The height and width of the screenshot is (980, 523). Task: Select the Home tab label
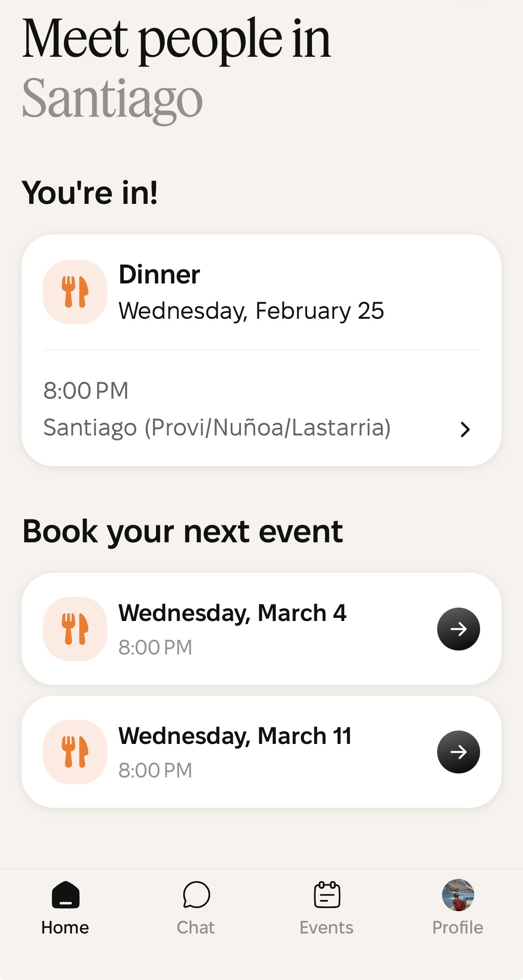point(65,928)
